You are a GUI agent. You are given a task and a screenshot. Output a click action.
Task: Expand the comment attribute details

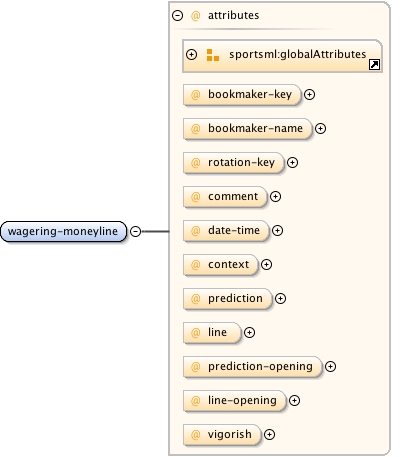(x=275, y=197)
